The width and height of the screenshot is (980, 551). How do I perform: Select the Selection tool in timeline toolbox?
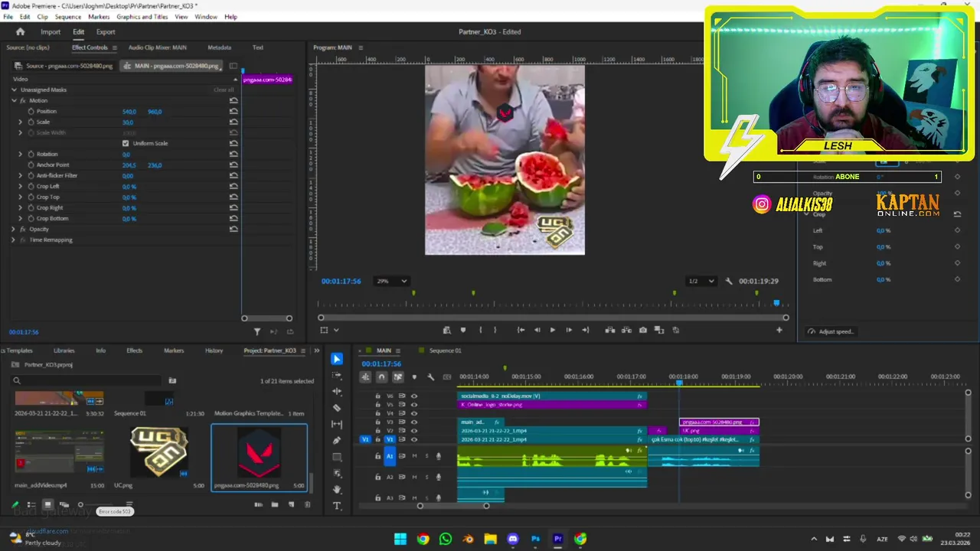click(x=337, y=359)
